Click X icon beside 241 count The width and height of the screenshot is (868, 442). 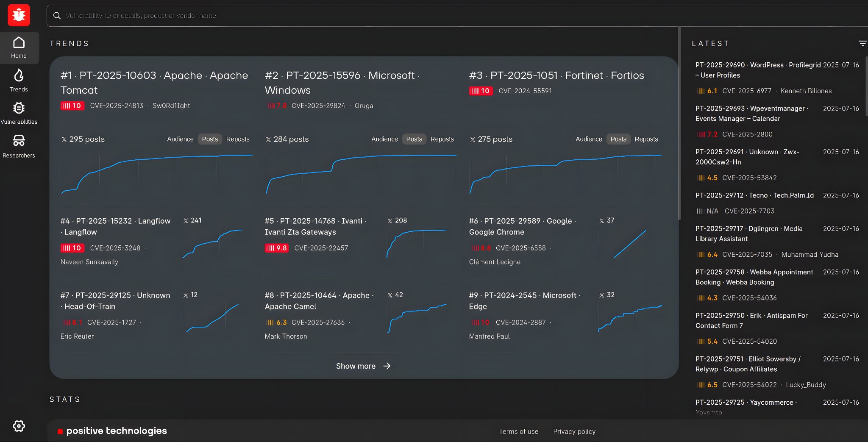point(186,221)
